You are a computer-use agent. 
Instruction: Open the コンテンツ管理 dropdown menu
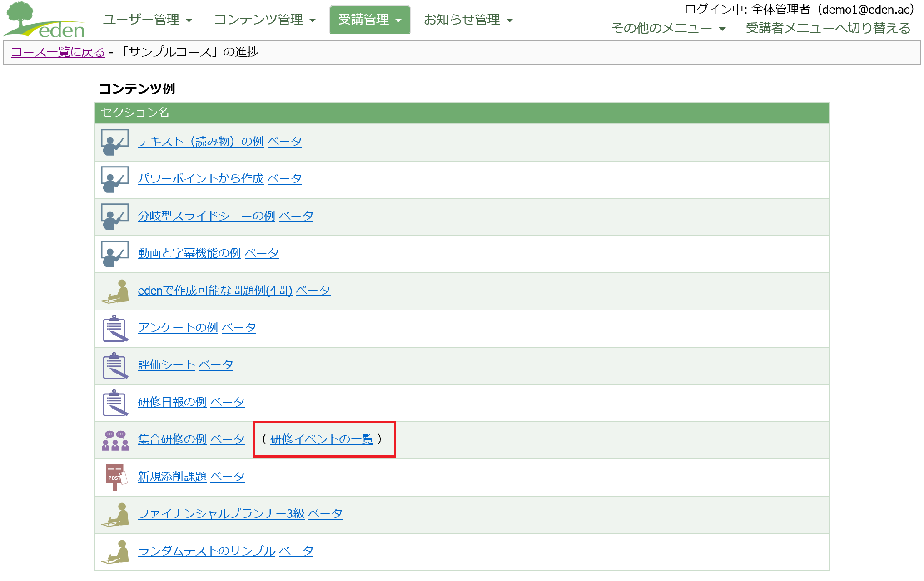[265, 20]
